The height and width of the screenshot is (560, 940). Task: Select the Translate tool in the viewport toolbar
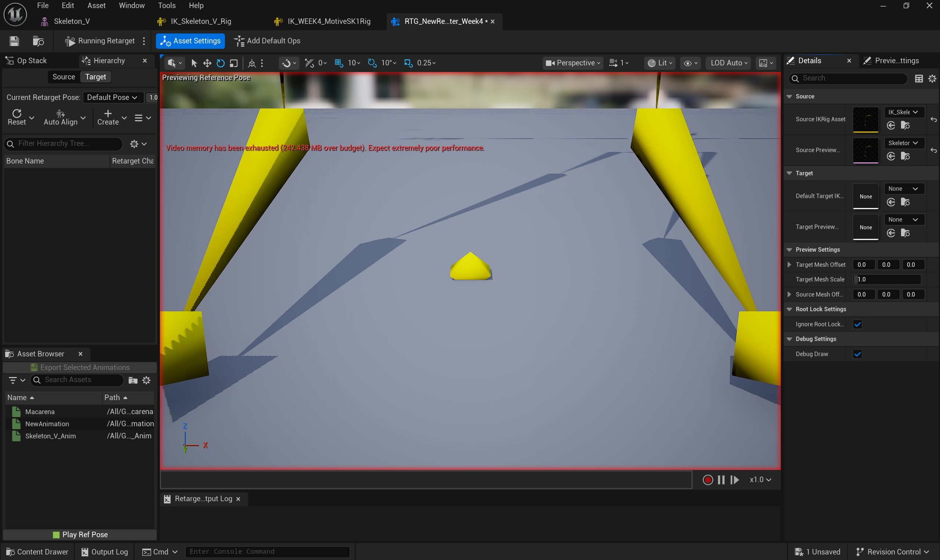coord(207,63)
